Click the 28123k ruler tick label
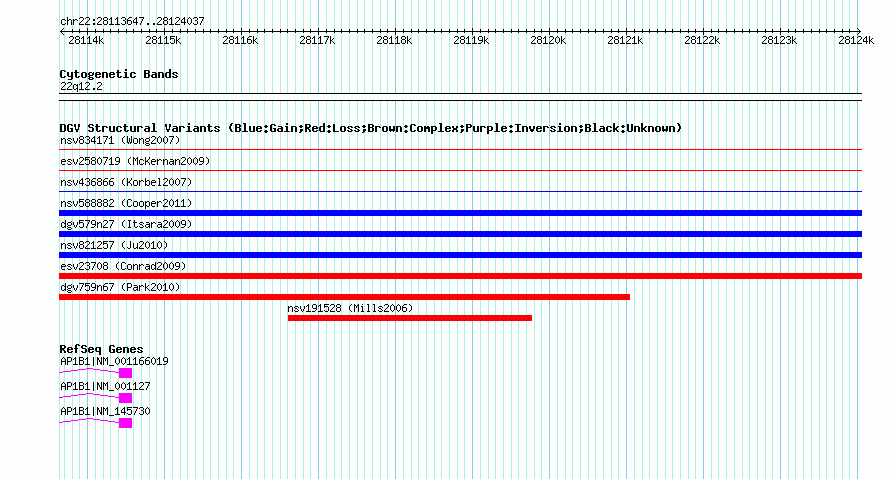890x479 pixels. click(779, 40)
